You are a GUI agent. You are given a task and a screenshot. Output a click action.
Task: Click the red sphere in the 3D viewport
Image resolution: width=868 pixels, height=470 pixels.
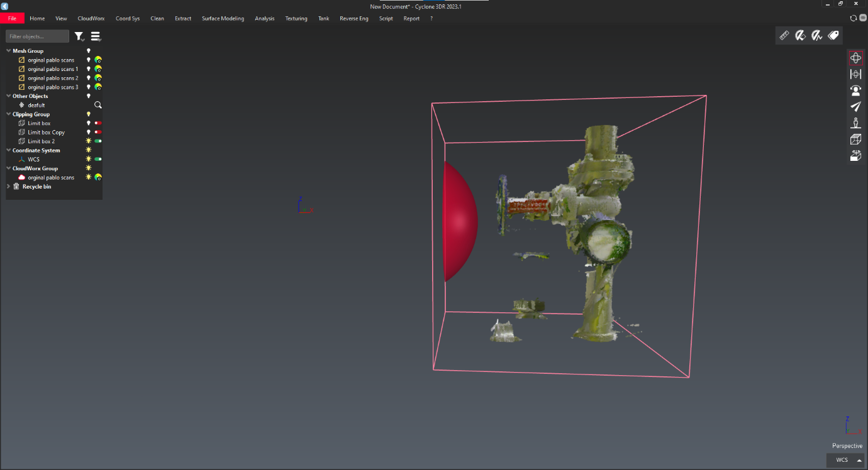click(460, 221)
